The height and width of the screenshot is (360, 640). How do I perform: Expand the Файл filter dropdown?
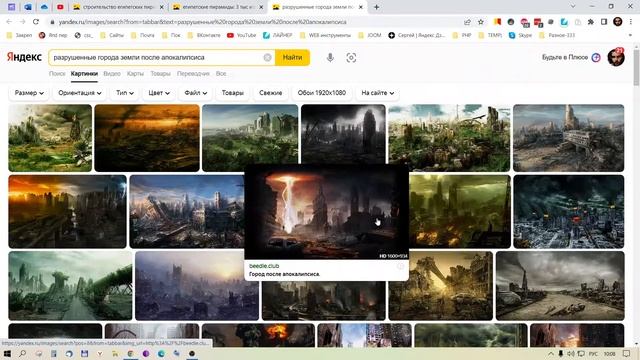point(196,93)
